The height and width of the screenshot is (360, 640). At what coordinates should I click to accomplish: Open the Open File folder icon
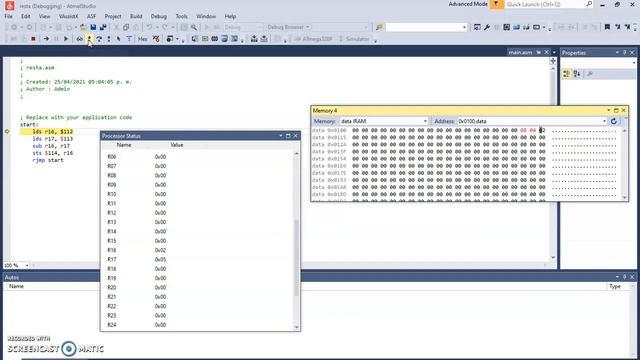tap(83, 27)
